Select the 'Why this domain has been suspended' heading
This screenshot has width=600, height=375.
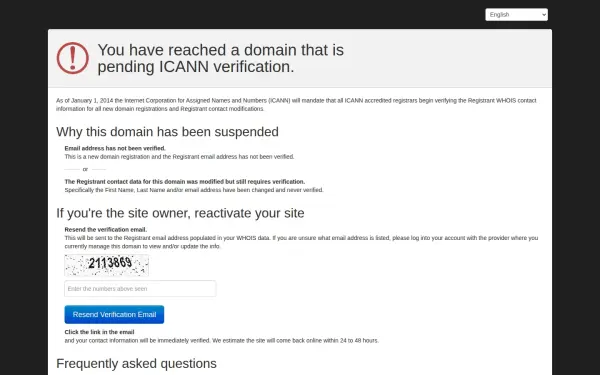[167, 132]
